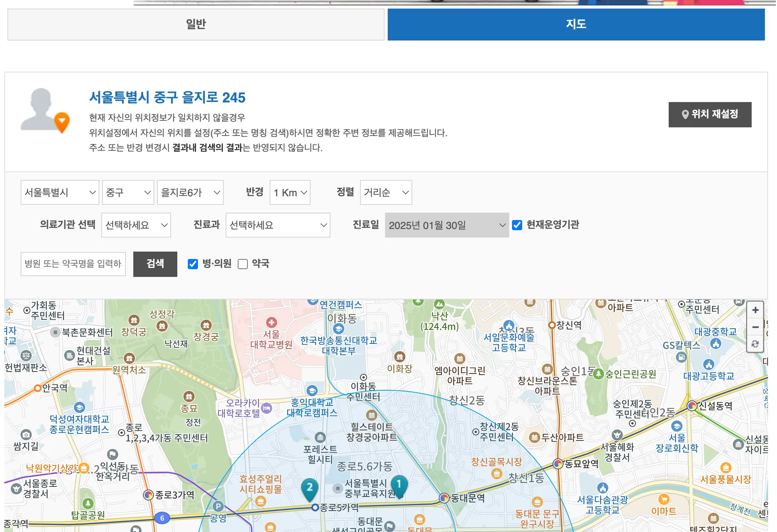Zoom in on the map with plus icon

[x=755, y=310]
